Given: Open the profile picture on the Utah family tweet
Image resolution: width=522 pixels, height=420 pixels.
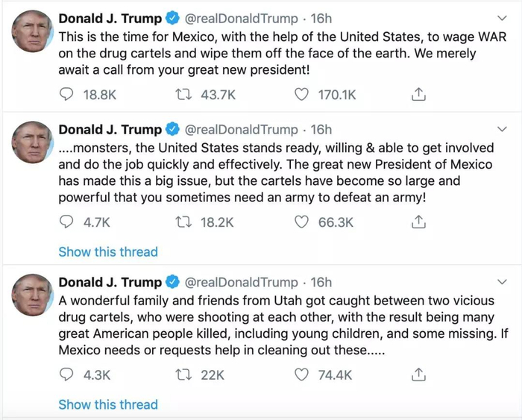Looking at the screenshot, I should pyautogui.click(x=32, y=296).
